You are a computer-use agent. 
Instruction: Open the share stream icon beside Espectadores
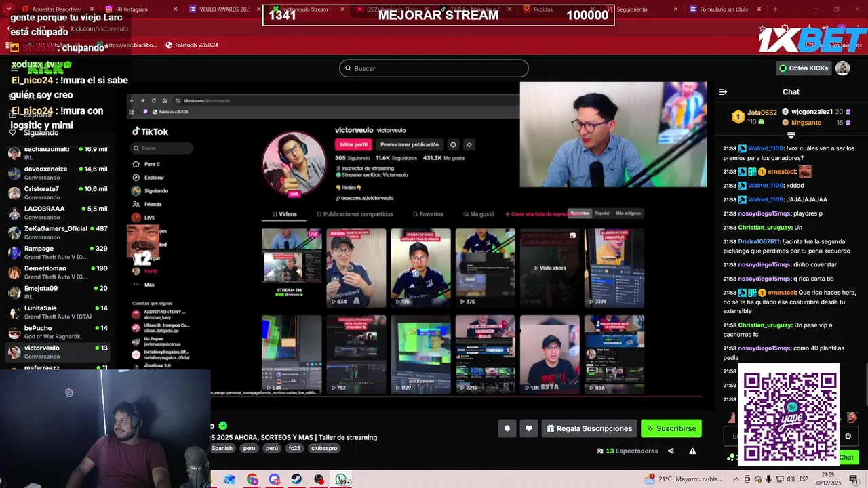[671, 451]
